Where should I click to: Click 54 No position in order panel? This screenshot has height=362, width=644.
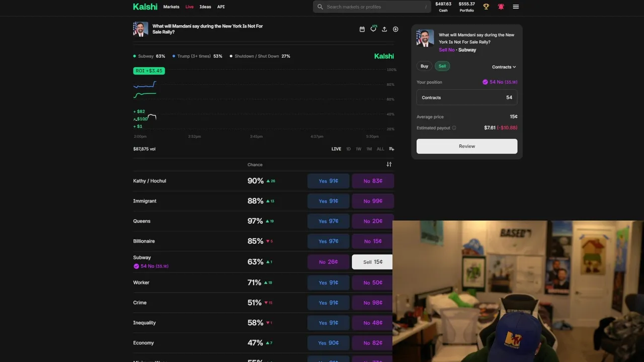[x=500, y=82]
